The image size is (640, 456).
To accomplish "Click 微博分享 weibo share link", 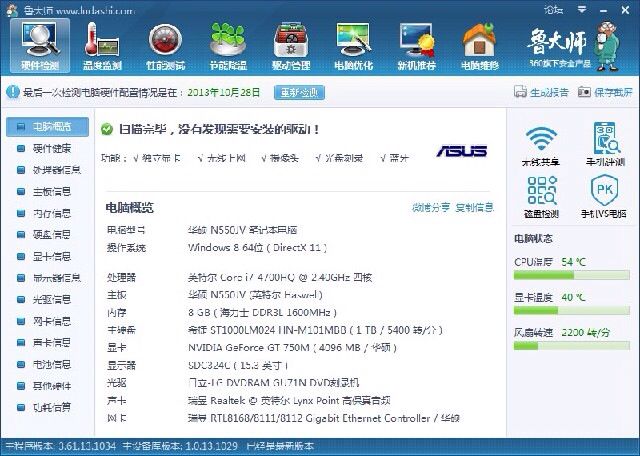I will click(x=431, y=207).
